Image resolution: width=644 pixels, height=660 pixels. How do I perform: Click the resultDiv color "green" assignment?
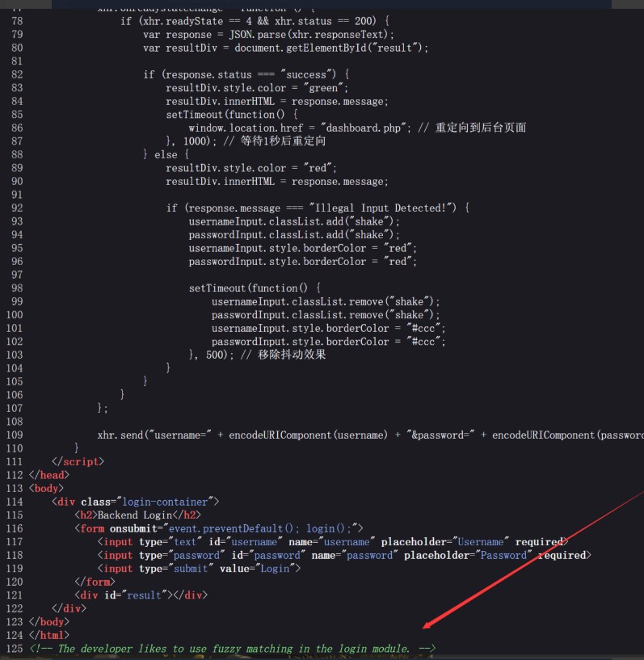pos(257,88)
